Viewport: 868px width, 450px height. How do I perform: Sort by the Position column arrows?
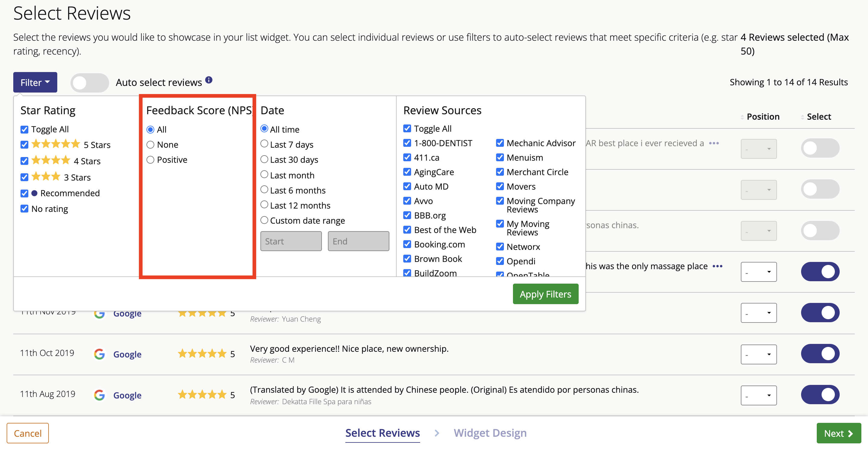[742, 117]
